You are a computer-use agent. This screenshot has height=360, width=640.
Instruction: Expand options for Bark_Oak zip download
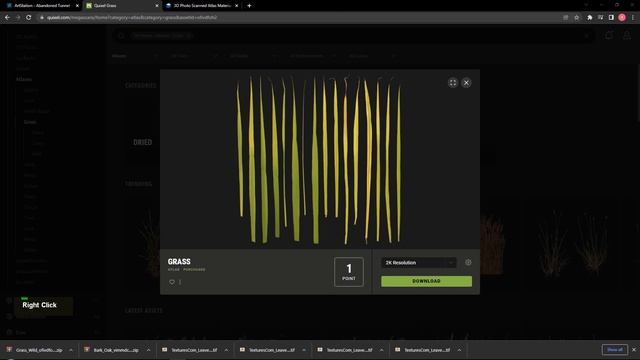[149, 350]
